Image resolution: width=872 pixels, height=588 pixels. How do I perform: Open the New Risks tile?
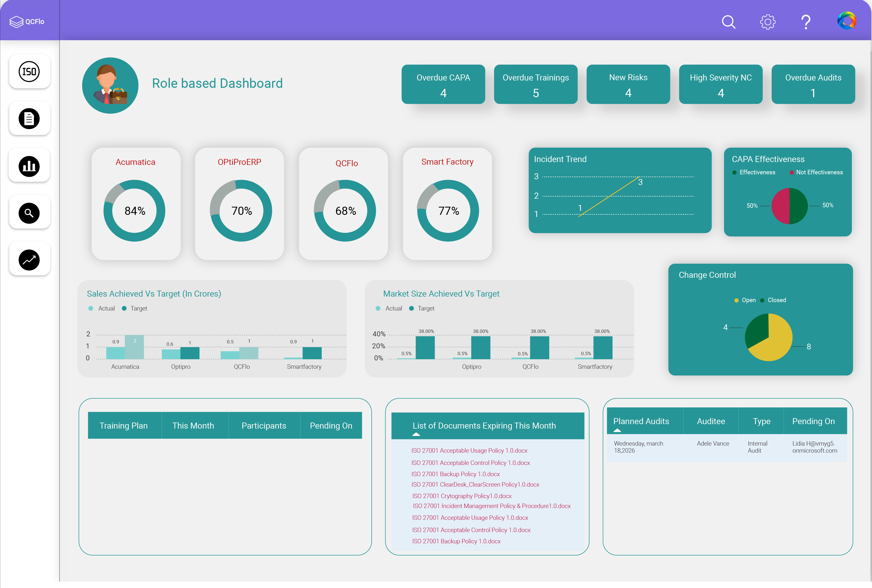point(628,84)
